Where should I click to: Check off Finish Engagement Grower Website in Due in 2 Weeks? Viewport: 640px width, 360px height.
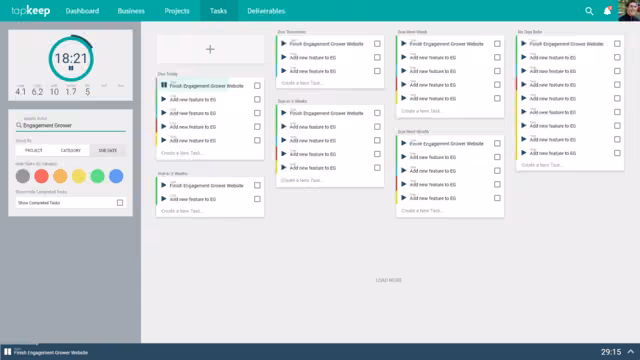pyautogui.click(x=257, y=185)
